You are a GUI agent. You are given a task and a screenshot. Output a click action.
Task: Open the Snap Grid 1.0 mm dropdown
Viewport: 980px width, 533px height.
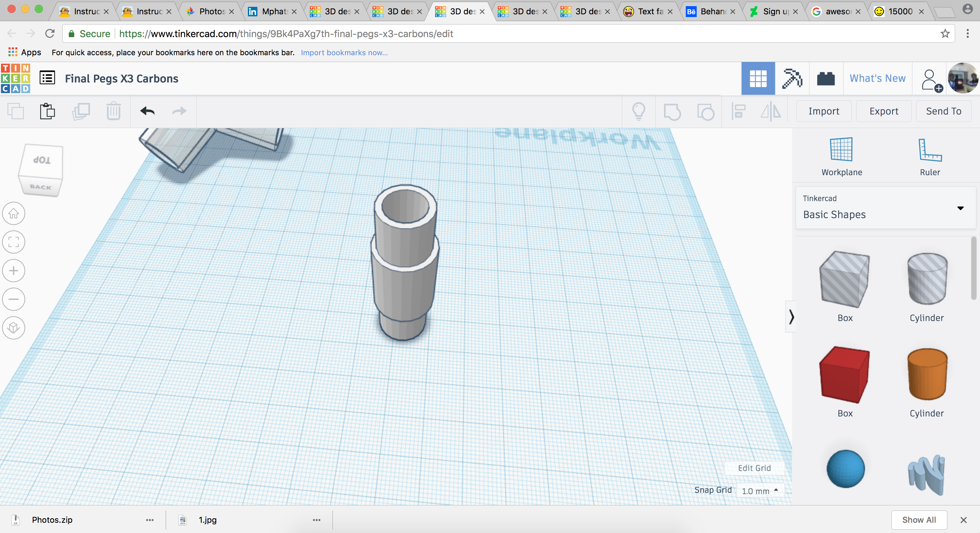tap(760, 491)
